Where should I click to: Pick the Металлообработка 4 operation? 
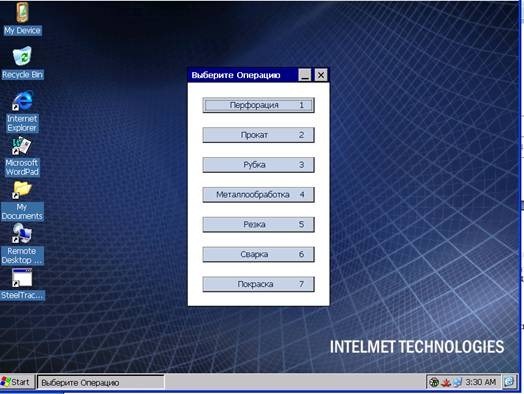[x=258, y=194]
